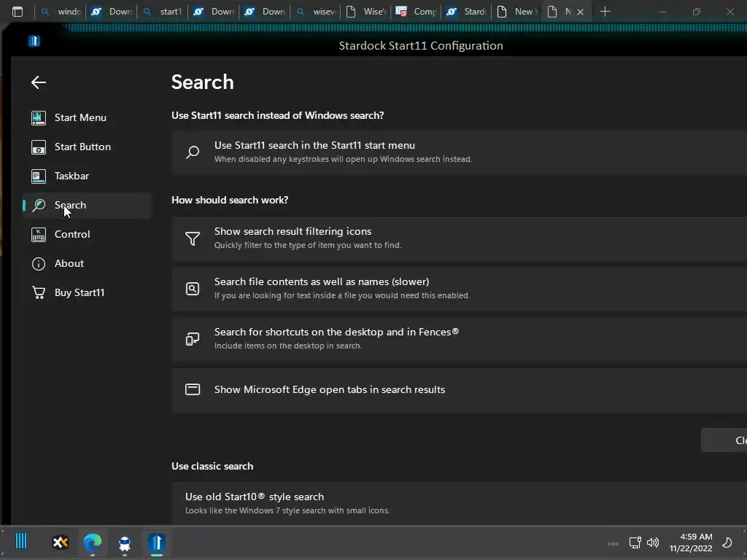Open the Start Button settings section
Screen dimensions: 747x560
(x=87, y=147)
